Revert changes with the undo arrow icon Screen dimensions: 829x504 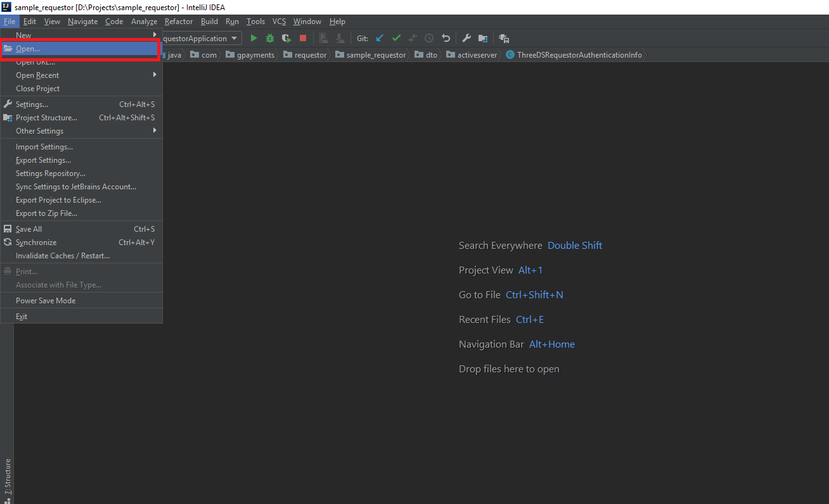pyautogui.click(x=446, y=39)
